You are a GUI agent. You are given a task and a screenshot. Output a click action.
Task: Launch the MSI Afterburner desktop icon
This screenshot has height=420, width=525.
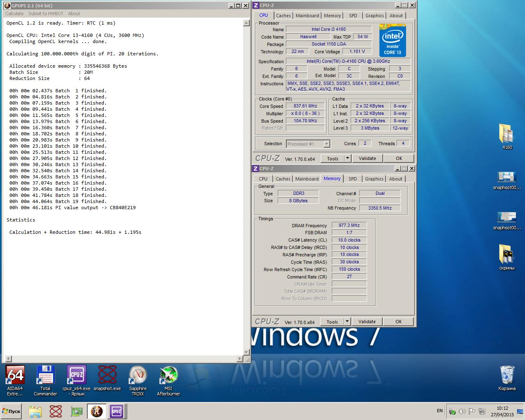tap(168, 380)
